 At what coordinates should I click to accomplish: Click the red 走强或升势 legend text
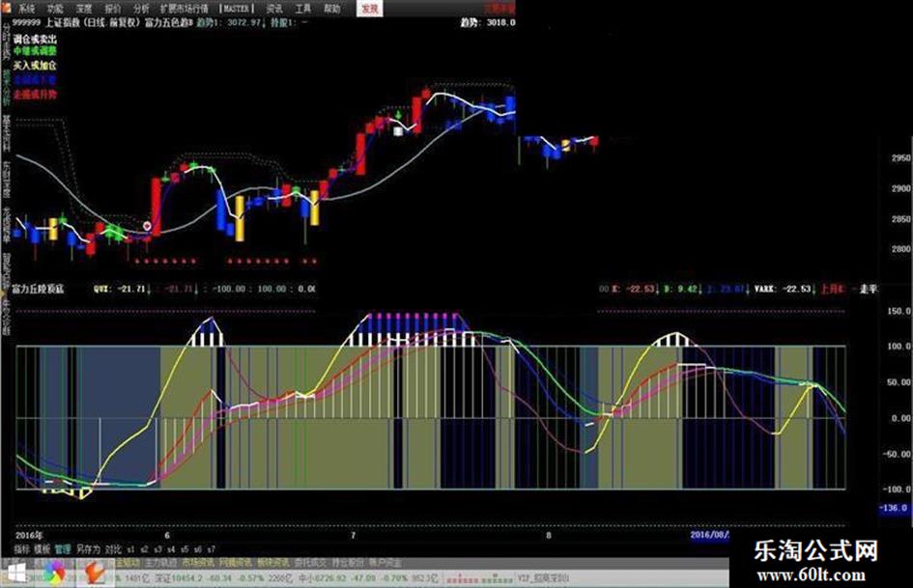pos(35,94)
